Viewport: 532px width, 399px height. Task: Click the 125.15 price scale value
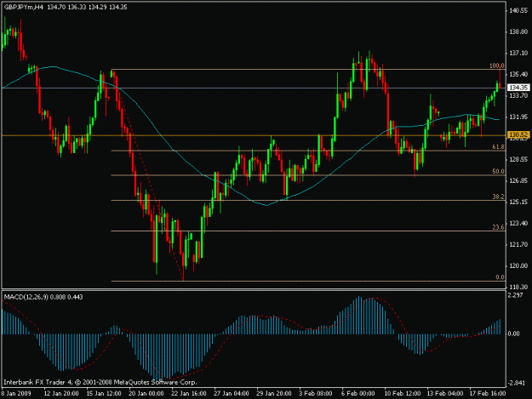pos(518,202)
